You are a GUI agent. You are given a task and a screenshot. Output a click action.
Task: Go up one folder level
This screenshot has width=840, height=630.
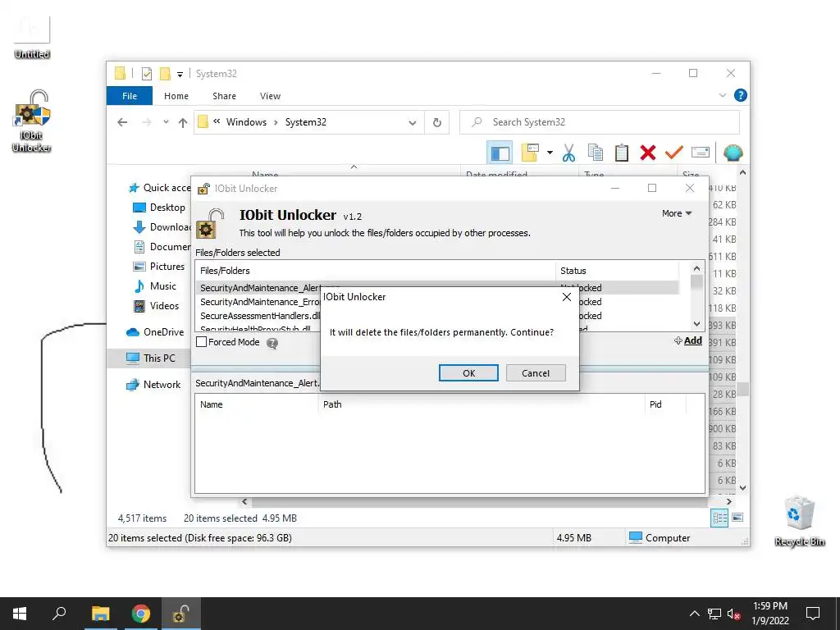(x=183, y=122)
